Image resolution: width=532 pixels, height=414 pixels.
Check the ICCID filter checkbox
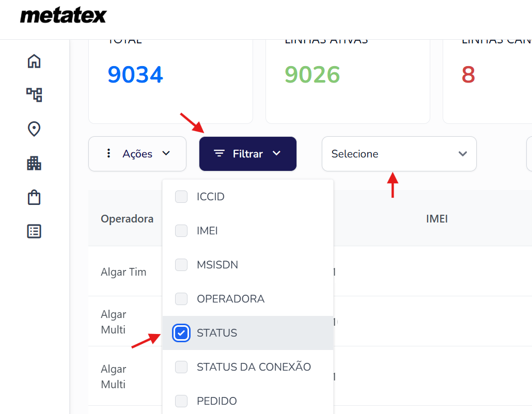coord(181,197)
